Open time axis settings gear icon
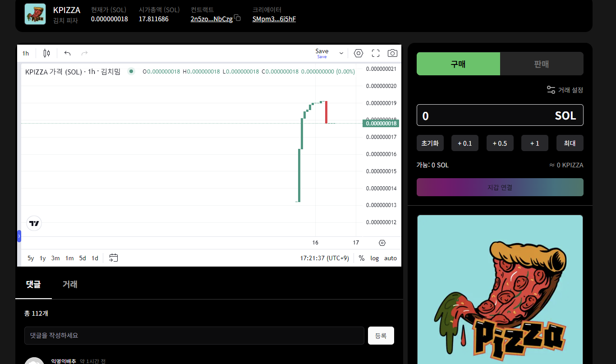 tap(382, 243)
